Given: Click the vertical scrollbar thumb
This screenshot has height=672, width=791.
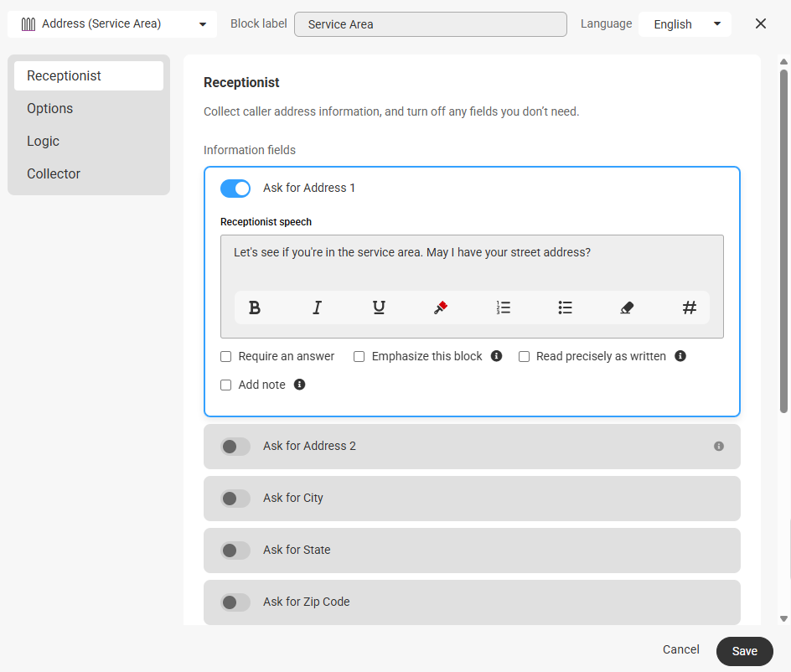Looking at the screenshot, I should 783,241.
